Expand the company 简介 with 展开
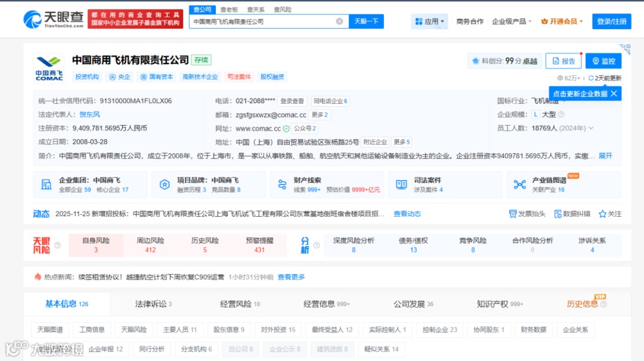 click(605, 156)
